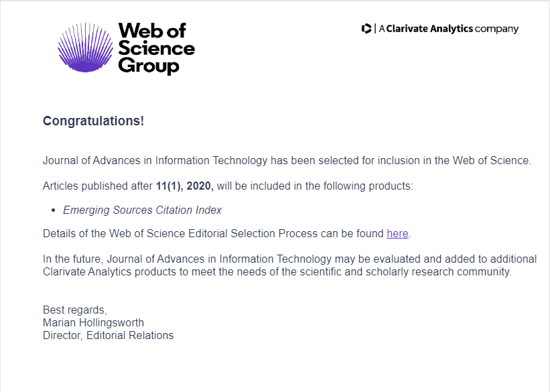Click the sentence 'Articles published after'

228,186
